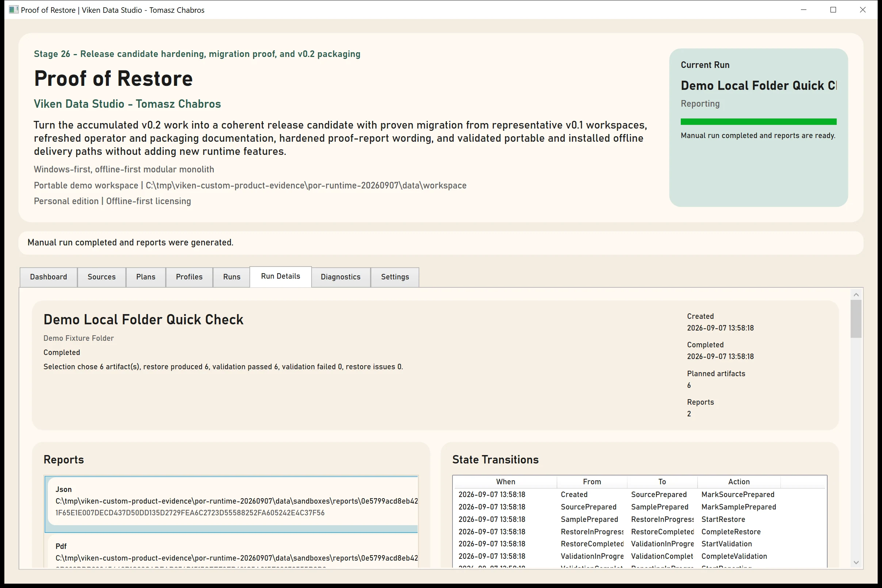Image resolution: width=882 pixels, height=588 pixels.
Task: Click the app icon in the title bar
Action: click(x=14, y=10)
